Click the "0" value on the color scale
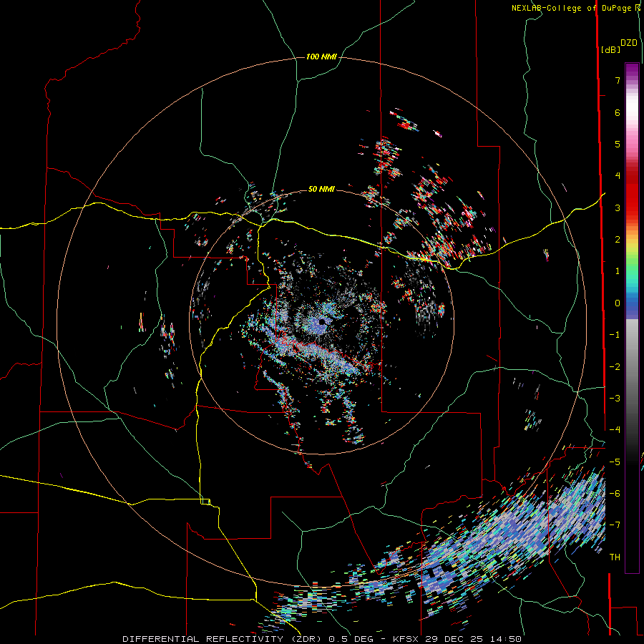Viewport: 644px width, 644px height. (618, 303)
